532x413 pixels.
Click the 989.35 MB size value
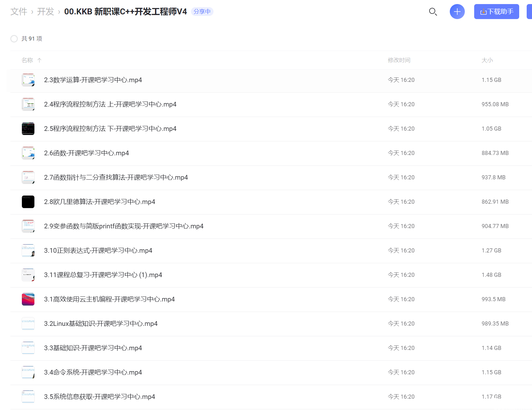point(495,324)
